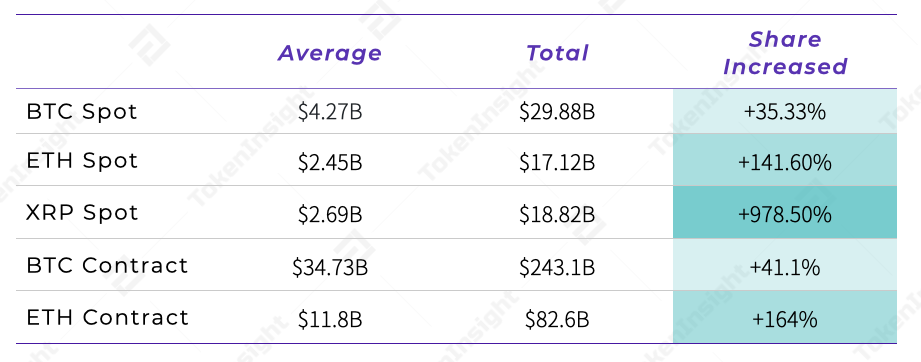Click the +164% share cell

785,317
